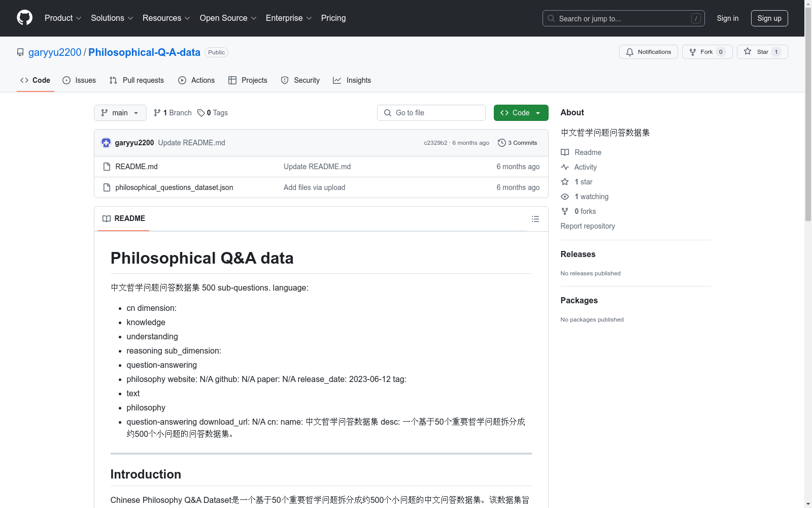Image resolution: width=812 pixels, height=508 pixels.
Task: Open the Enterprise dropdown
Action: coord(289,18)
